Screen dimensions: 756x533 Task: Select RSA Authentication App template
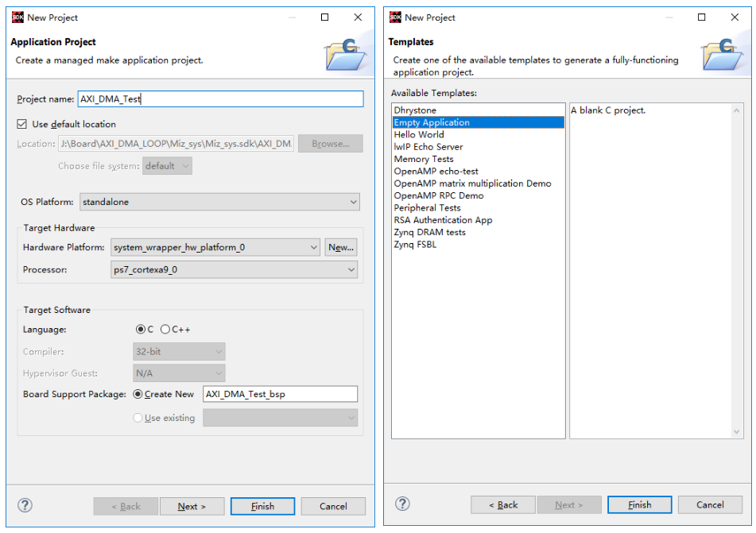point(443,220)
